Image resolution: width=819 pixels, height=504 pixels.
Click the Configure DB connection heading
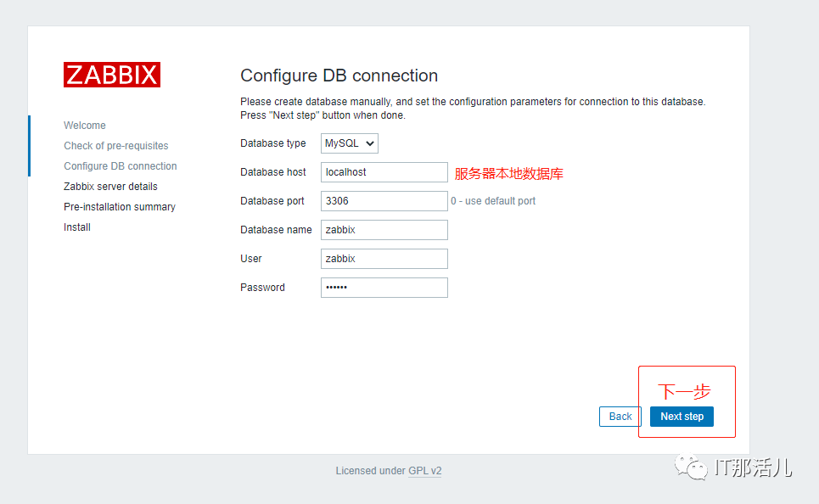[339, 76]
